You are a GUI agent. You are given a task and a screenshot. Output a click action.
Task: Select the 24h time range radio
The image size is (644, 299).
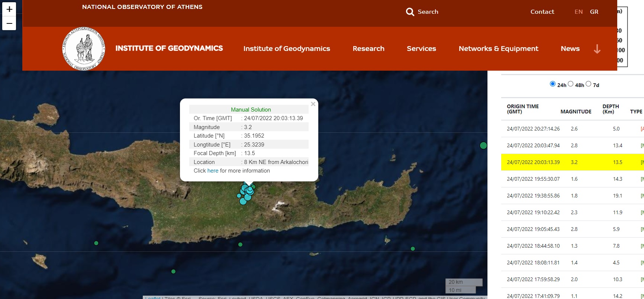coord(553,84)
